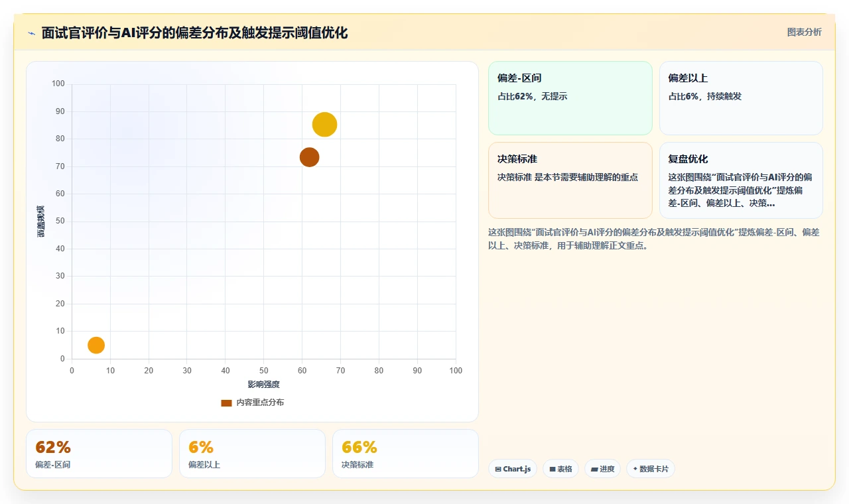Viewport: 849px width, 504px height.
Task: Open the 偏差以上 info card
Action: 741,98
